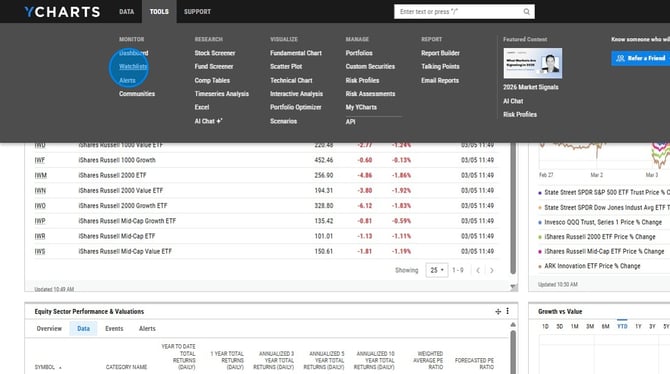Open AI Chat under Featured Content

point(513,101)
